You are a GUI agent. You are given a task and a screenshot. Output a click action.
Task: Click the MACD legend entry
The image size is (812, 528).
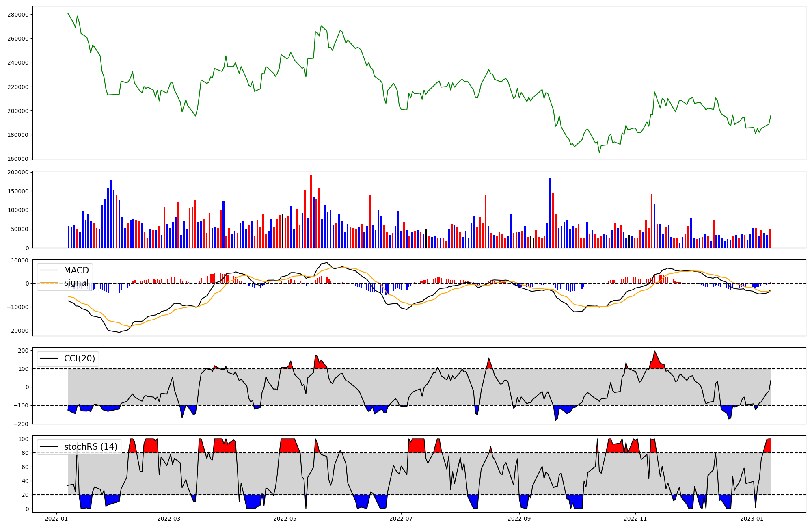76,270
